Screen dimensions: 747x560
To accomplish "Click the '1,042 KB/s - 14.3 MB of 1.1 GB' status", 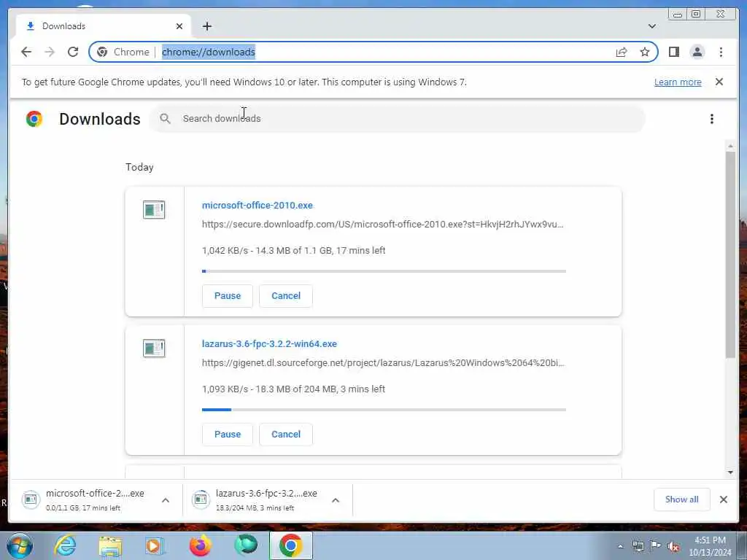I will pos(293,251).
